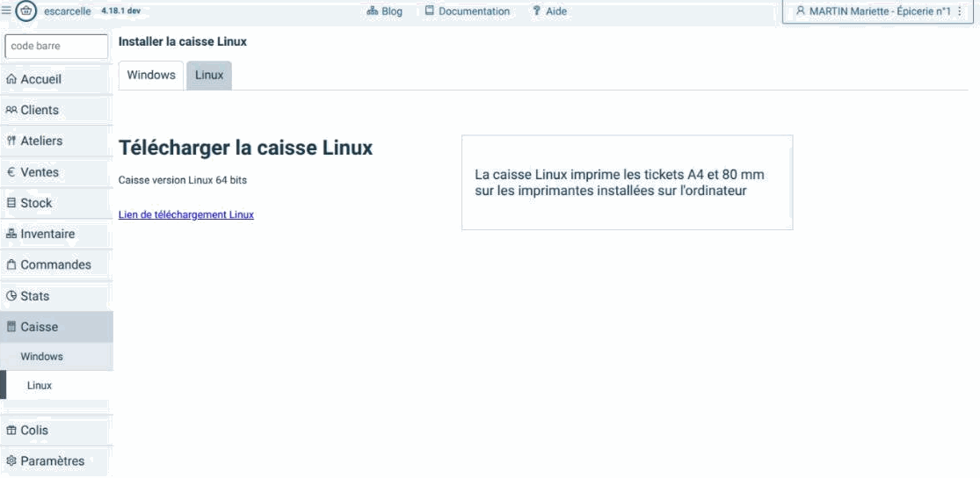This screenshot has height=478, width=980.
Task: Click the Paramètres gear icon
Action: 11,461
